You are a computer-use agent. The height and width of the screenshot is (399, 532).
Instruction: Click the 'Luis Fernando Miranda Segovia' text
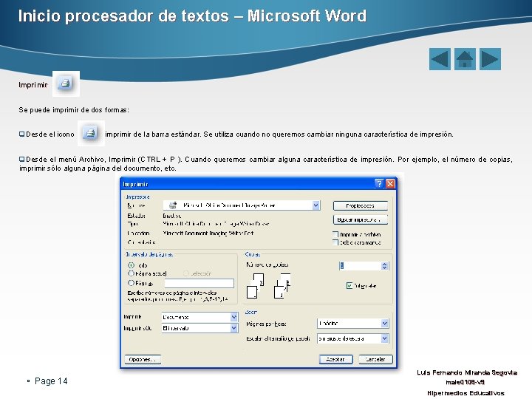[467, 372]
